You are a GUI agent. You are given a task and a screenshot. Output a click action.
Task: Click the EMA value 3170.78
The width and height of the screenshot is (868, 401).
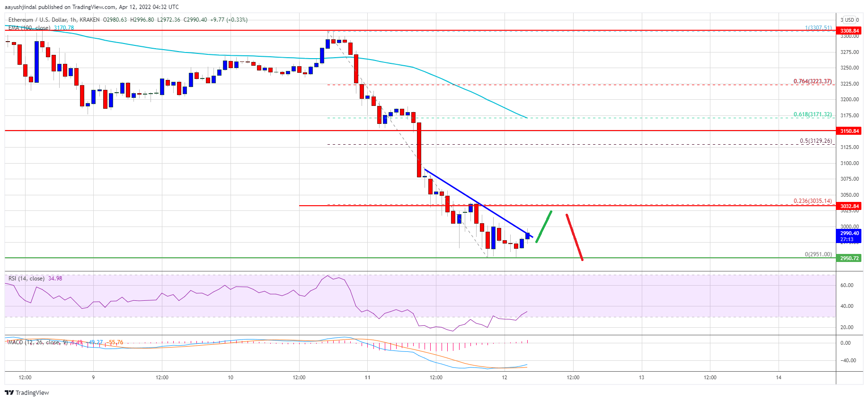[64, 28]
